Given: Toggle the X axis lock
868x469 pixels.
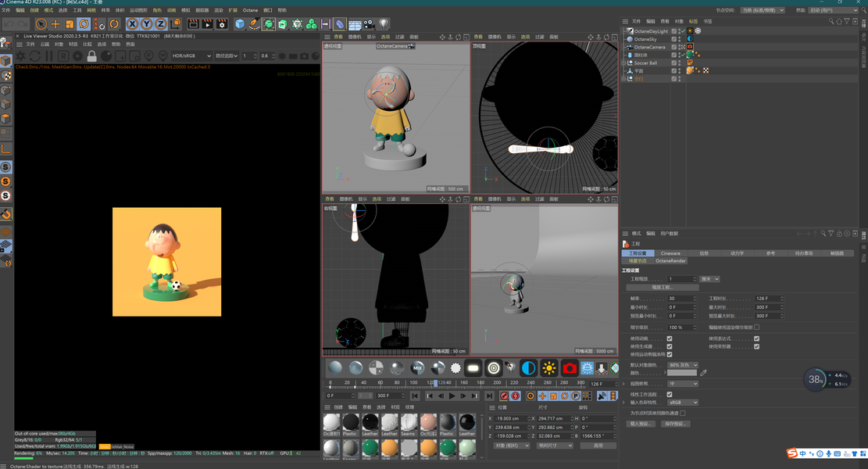Looking at the screenshot, I should point(132,23).
